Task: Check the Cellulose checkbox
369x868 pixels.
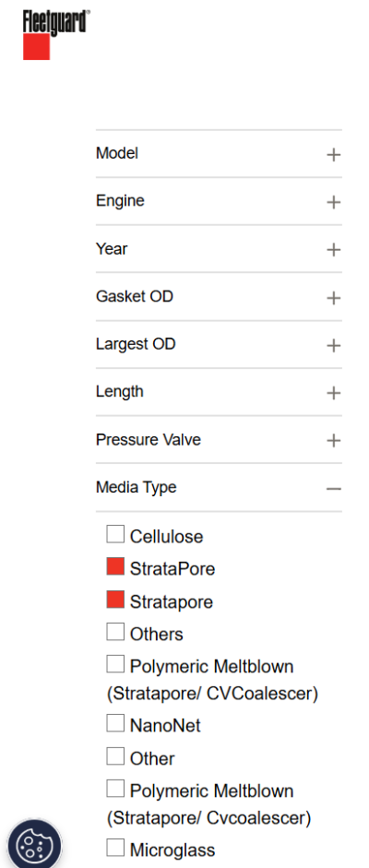Action: coord(115,534)
